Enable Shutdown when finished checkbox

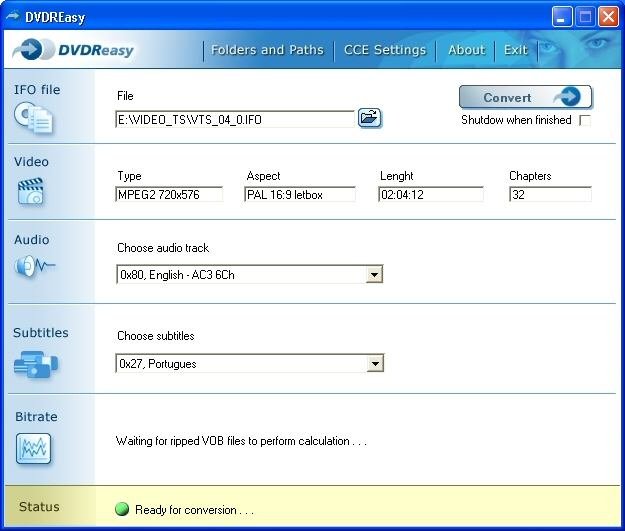pos(585,120)
